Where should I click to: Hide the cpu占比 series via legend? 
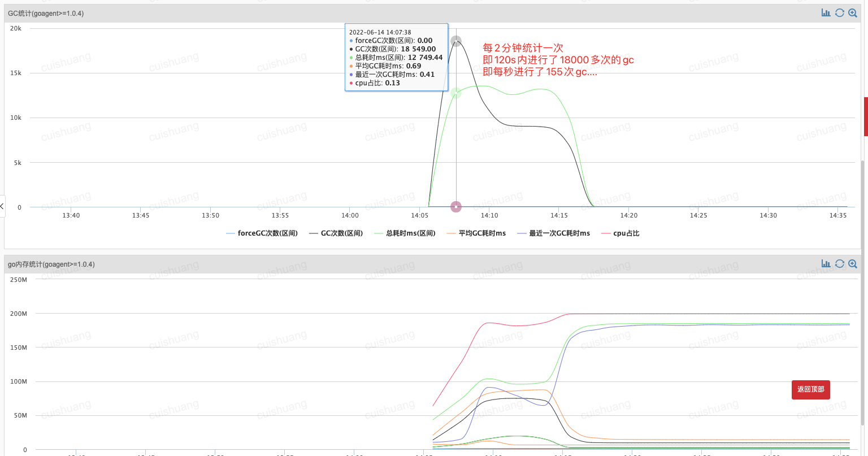coord(620,233)
